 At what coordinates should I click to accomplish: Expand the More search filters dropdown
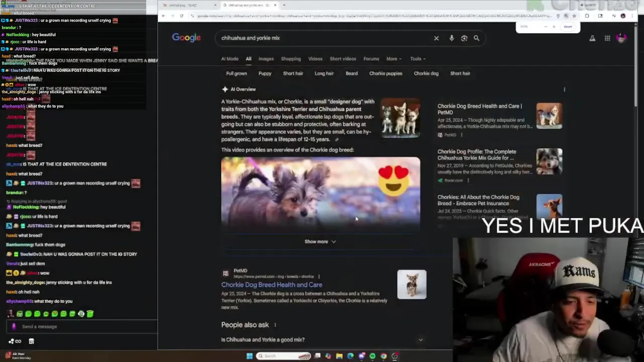(x=394, y=59)
